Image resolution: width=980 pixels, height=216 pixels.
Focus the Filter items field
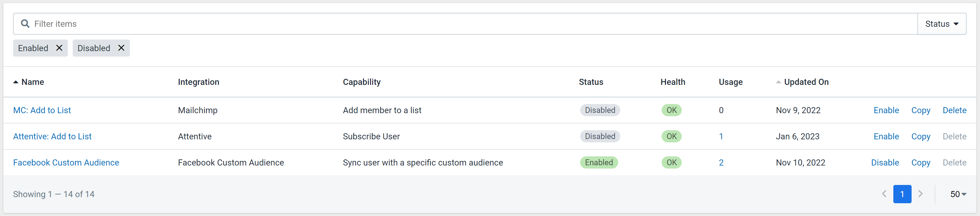coord(465,24)
